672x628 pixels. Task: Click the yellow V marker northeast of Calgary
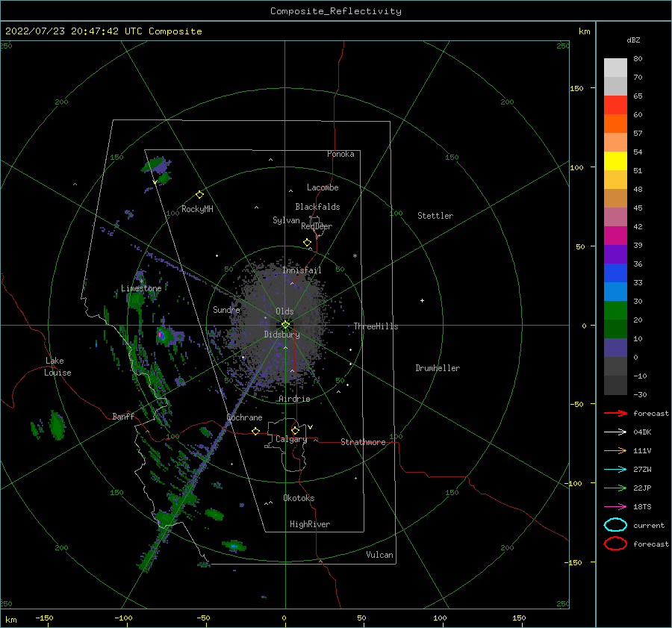[311, 427]
